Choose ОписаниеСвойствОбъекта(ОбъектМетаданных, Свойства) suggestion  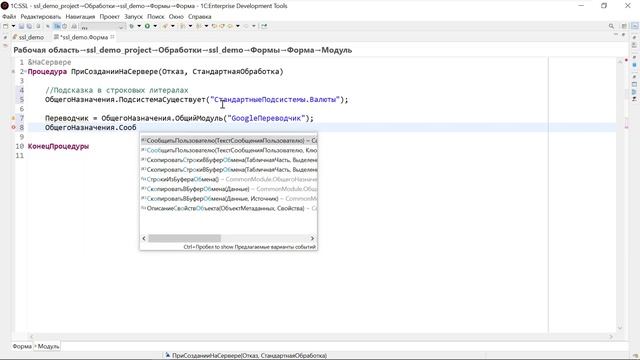[x=229, y=209]
